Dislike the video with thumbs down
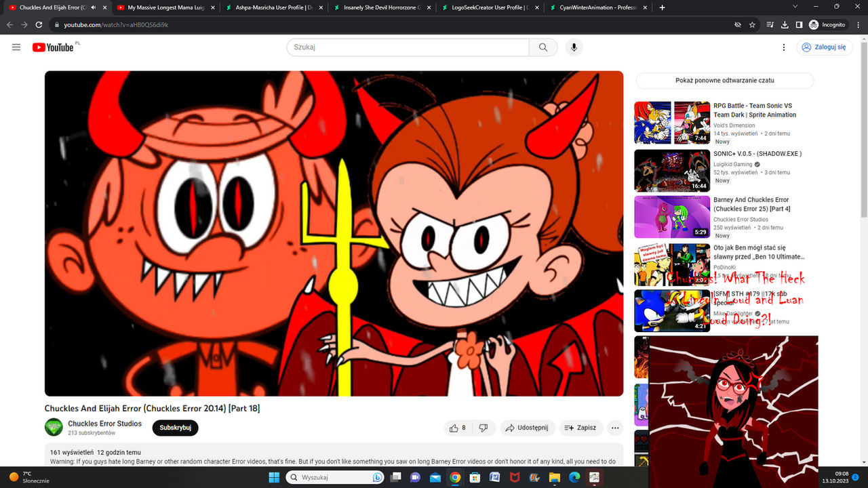Image resolution: width=868 pixels, height=488 pixels. (x=484, y=428)
